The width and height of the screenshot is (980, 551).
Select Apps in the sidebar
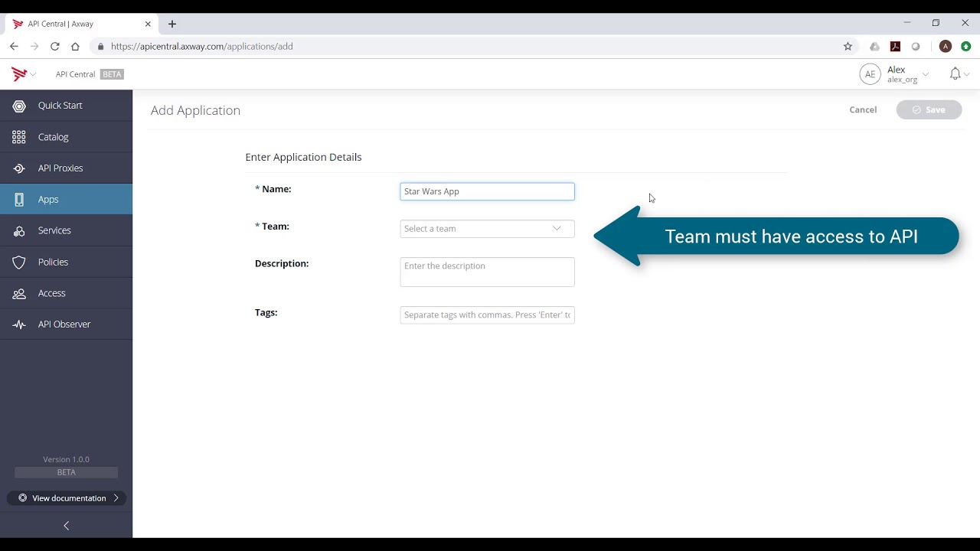pyautogui.click(x=66, y=199)
